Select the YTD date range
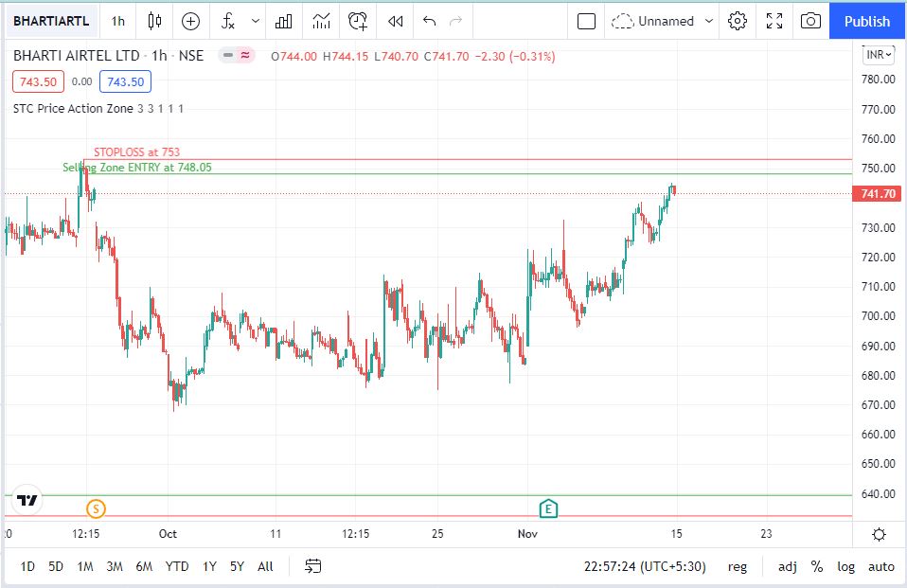Viewport: 907px width, 588px height. 176,566
